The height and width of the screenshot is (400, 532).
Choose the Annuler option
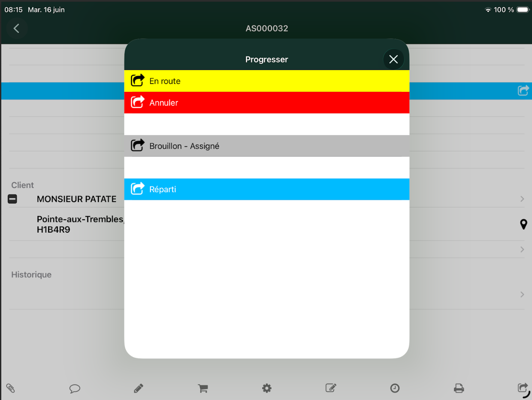pos(267,103)
